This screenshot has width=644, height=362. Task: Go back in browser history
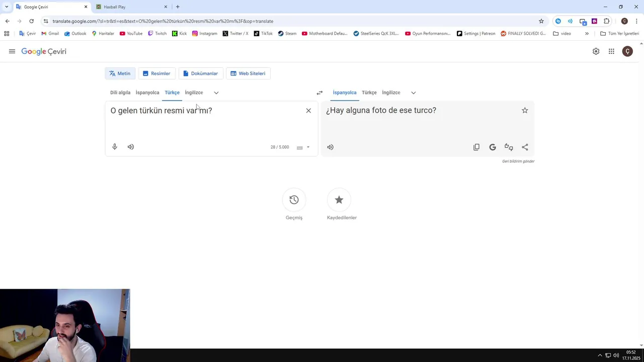7,21
